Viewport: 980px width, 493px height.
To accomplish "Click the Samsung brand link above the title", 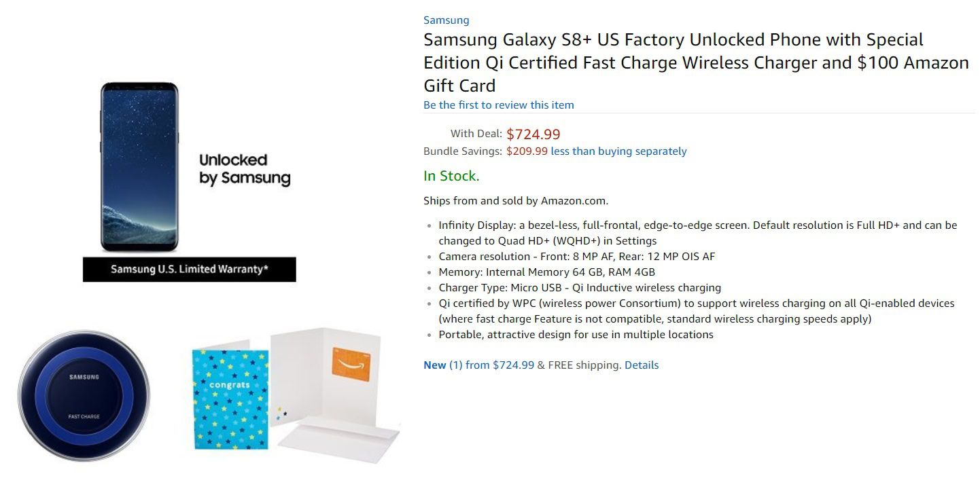I will [446, 20].
